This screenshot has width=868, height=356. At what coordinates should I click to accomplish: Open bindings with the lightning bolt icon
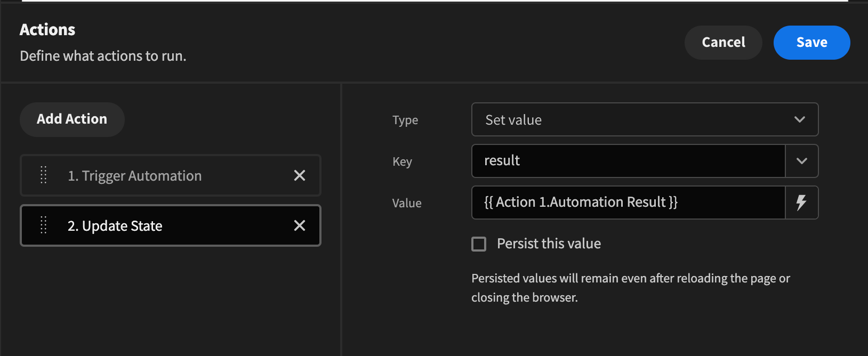pyautogui.click(x=801, y=203)
